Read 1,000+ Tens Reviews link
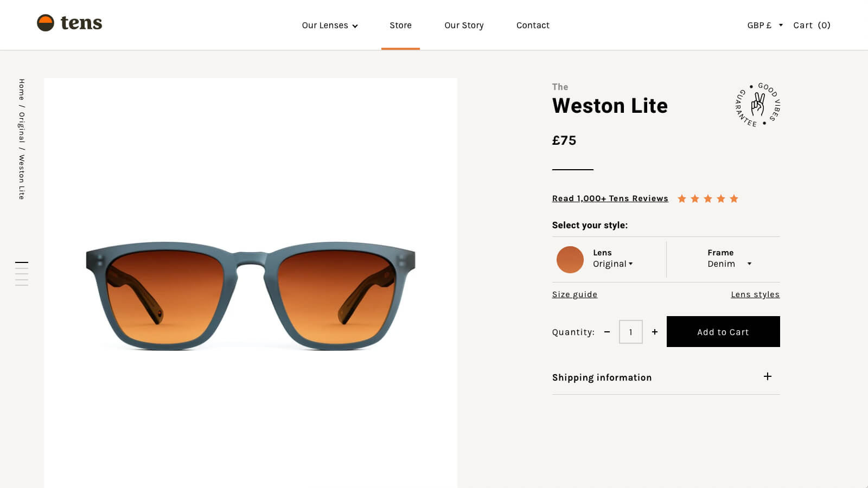Image resolution: width=868 pixels, height=488 pixels. (x=610, y=198)
